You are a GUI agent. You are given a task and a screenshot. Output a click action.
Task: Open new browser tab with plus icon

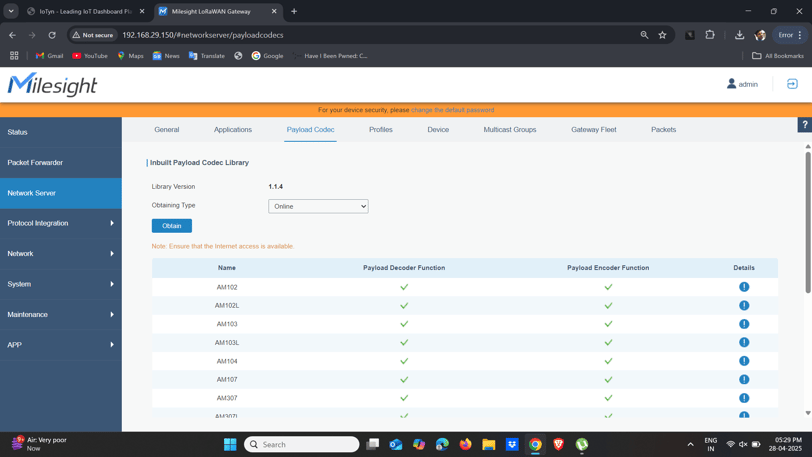294,11
